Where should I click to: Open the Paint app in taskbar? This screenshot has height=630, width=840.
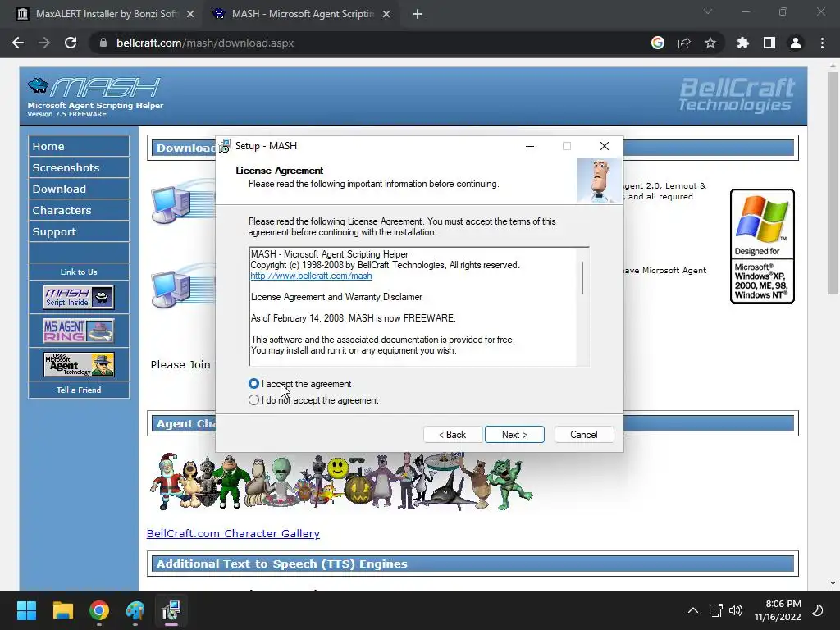pyautogui.click(x=135, y=610)
